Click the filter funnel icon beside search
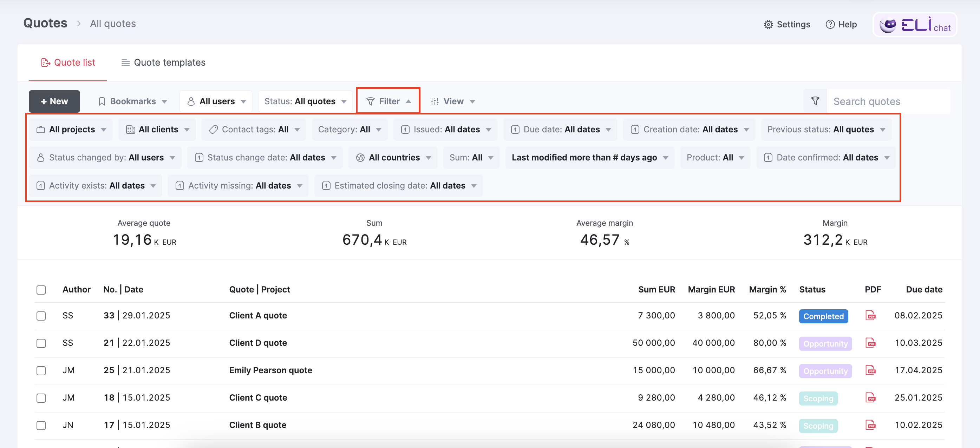The height and width of the screenshot is (448, 980). 815,101
